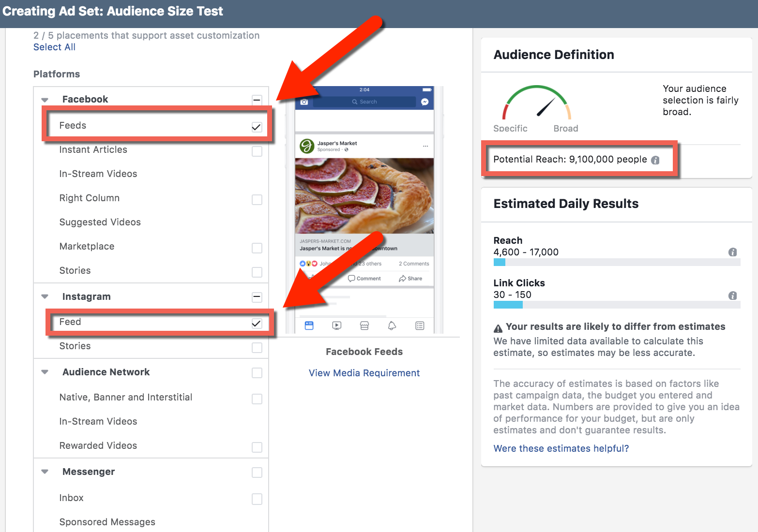Tap the Messenger icon in phone preview
This screenshot has height=532, width=758.
click(425, 102)
